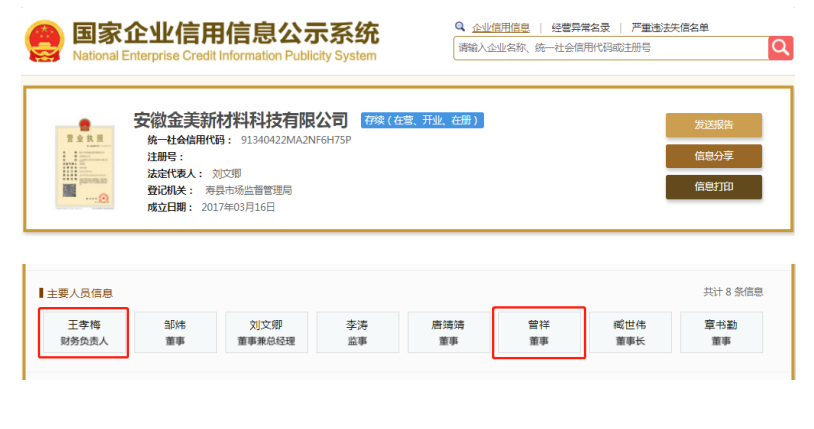Click the 成立日期 label
Viewport: 814px width, 429px height.
tap(170, 207)
